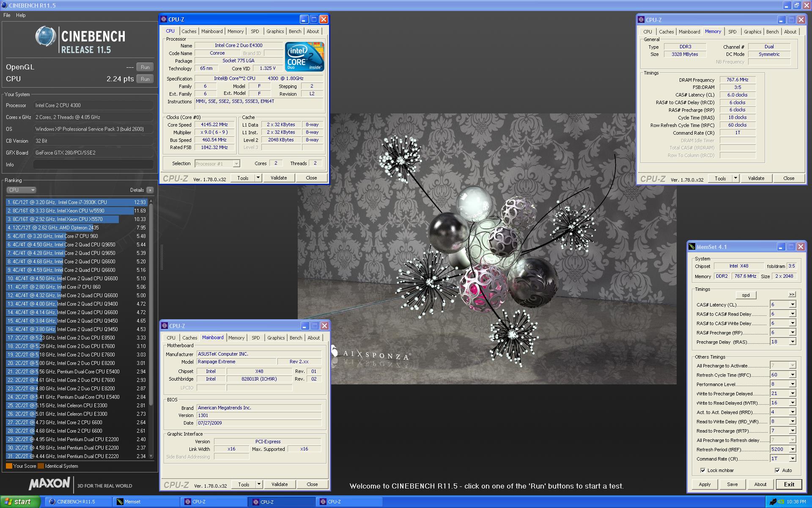Open the Performance Level dropdown in MemSet
The image size is (812, 508).
click(793, 384)
